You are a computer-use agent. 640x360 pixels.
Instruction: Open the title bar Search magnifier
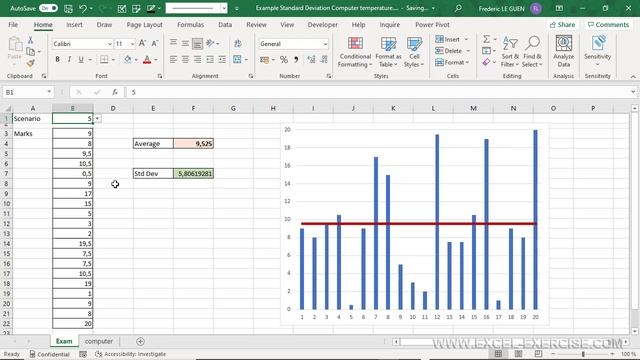click(x=458, y=8)
